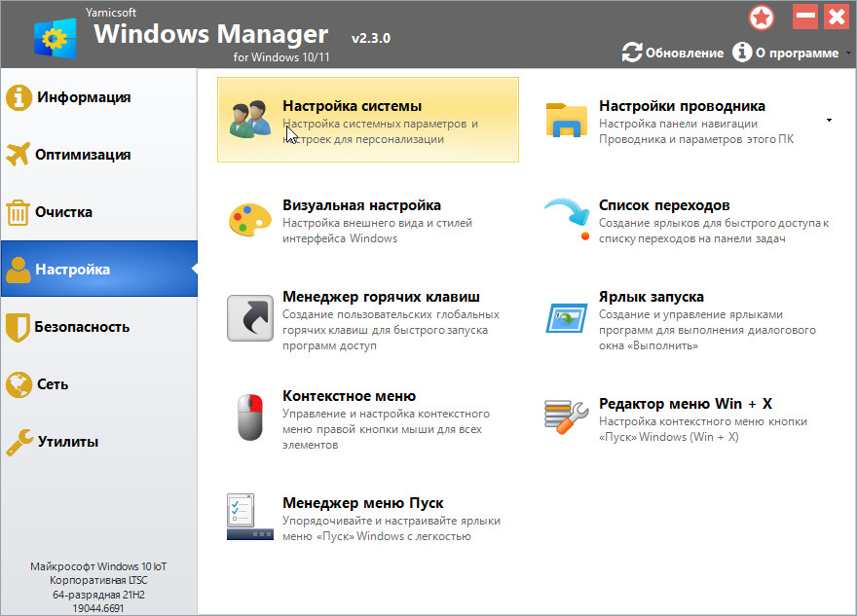Click the Обновление button
The height and width of the screenshot is (616, 857).
coord(673,53)
